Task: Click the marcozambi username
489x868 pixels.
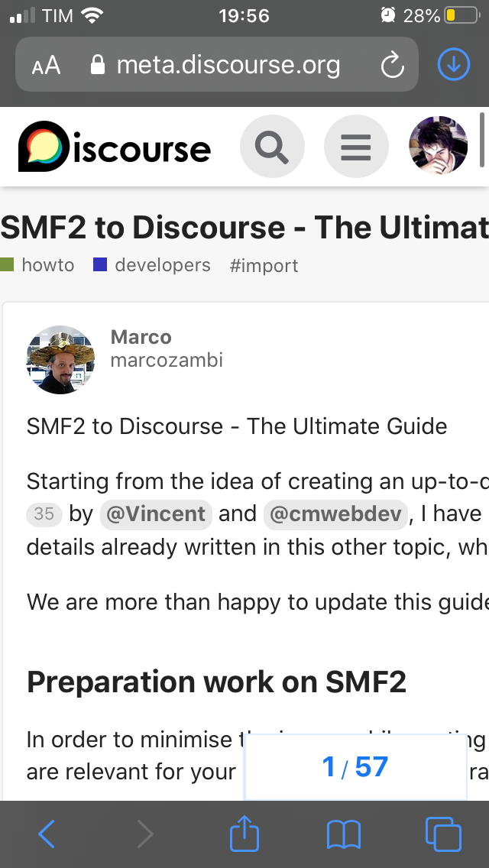Action: (x=167, y=360)
